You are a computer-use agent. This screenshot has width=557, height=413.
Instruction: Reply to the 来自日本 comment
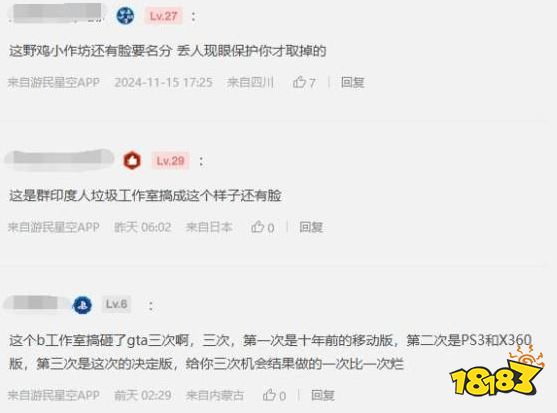(311, 227)
